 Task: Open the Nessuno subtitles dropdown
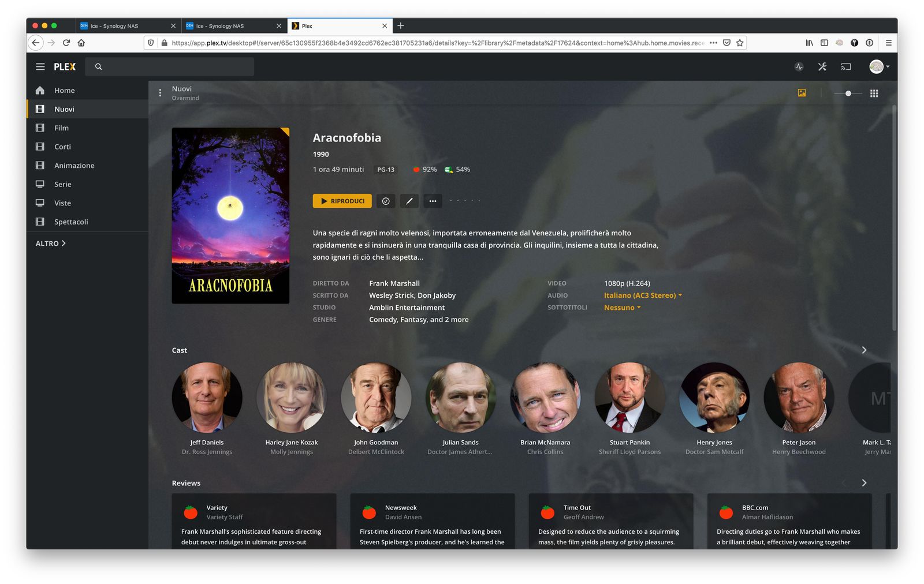coord(622,308)
